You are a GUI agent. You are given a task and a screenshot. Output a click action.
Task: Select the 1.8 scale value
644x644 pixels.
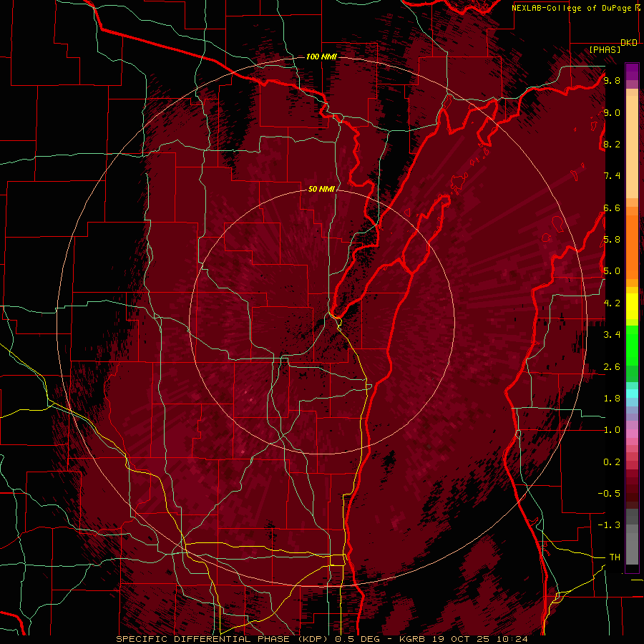pos(612,399)
